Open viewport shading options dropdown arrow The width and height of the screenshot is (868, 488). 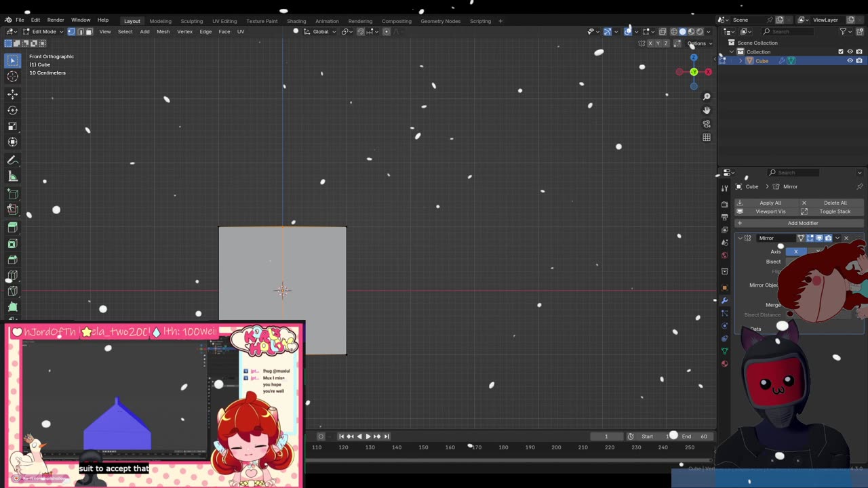click(x=709, y=31)
